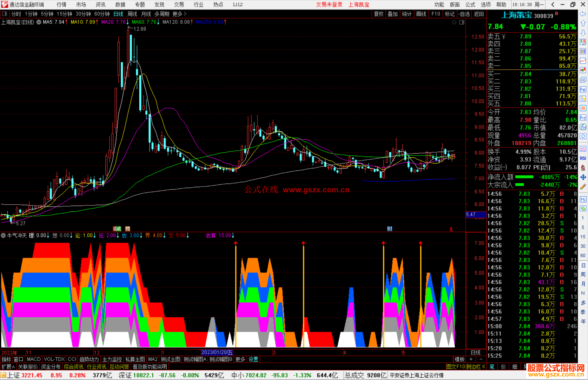This screenshot has height=380, width=588.
Task: Click the 复权 button
Action: pos(378,14)
